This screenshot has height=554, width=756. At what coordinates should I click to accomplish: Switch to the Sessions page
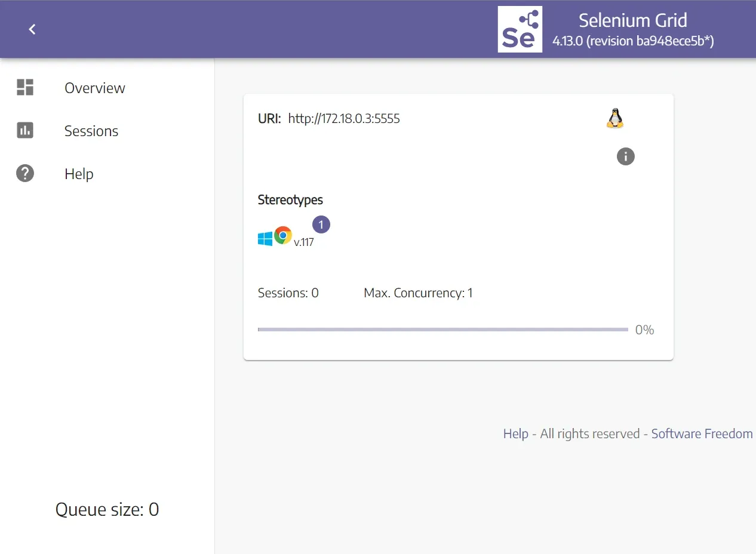click(91, 131)
